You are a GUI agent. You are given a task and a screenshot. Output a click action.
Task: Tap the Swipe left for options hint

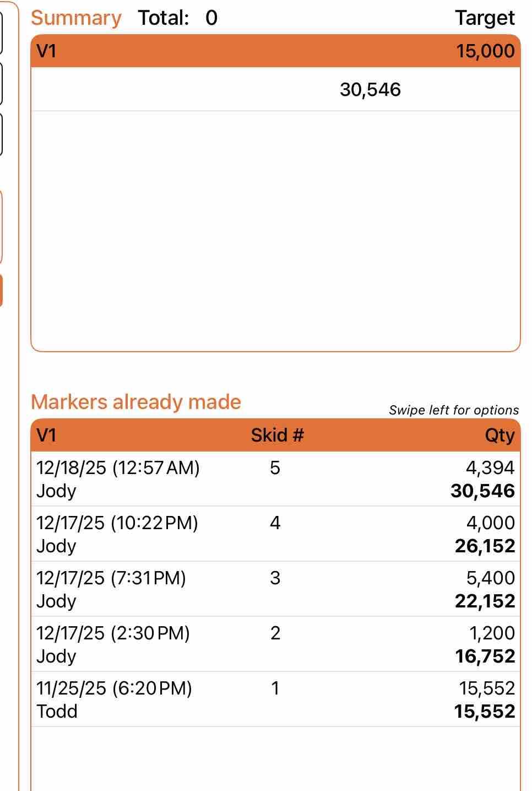coord(453,410)
